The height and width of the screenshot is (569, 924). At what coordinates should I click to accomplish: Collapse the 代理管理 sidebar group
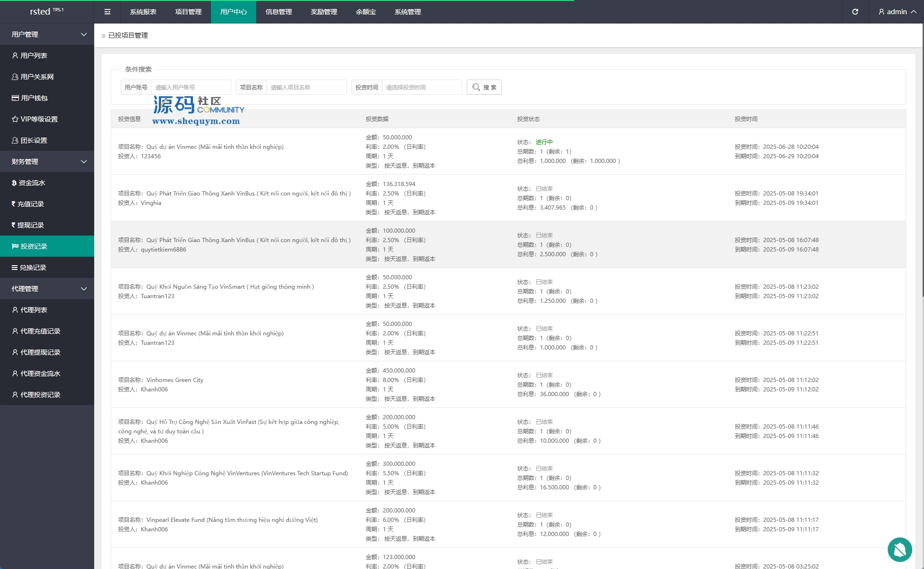pos(47,289)
